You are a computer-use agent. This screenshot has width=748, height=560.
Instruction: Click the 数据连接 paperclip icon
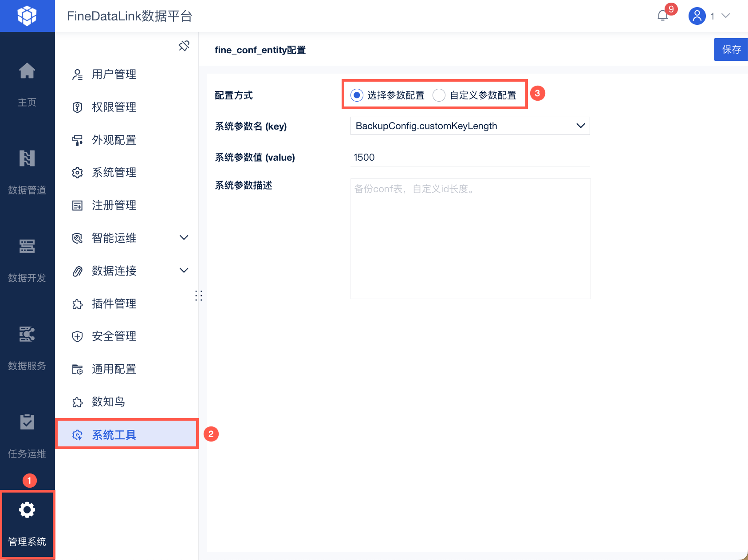click(x=78, y=271)
